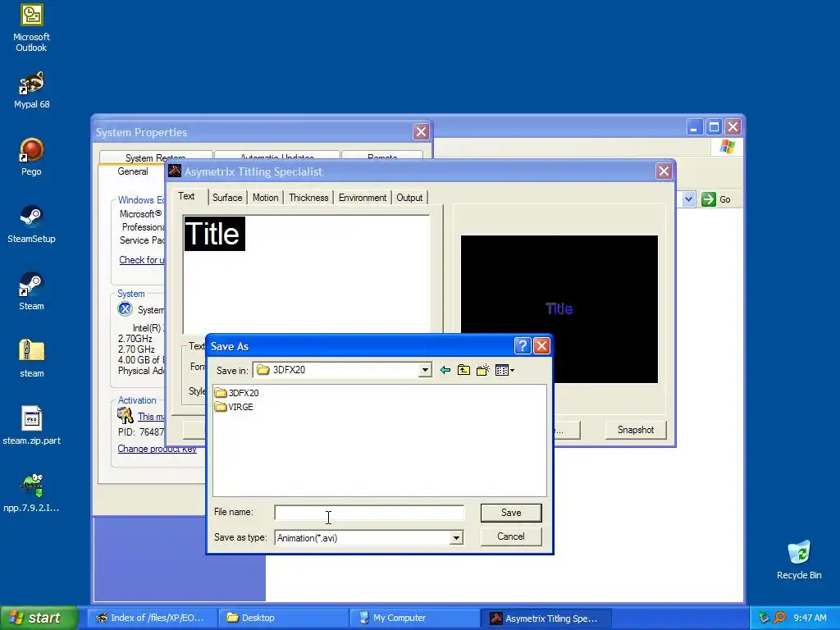Select General tab in System Properties

click(x=133, y=171)
